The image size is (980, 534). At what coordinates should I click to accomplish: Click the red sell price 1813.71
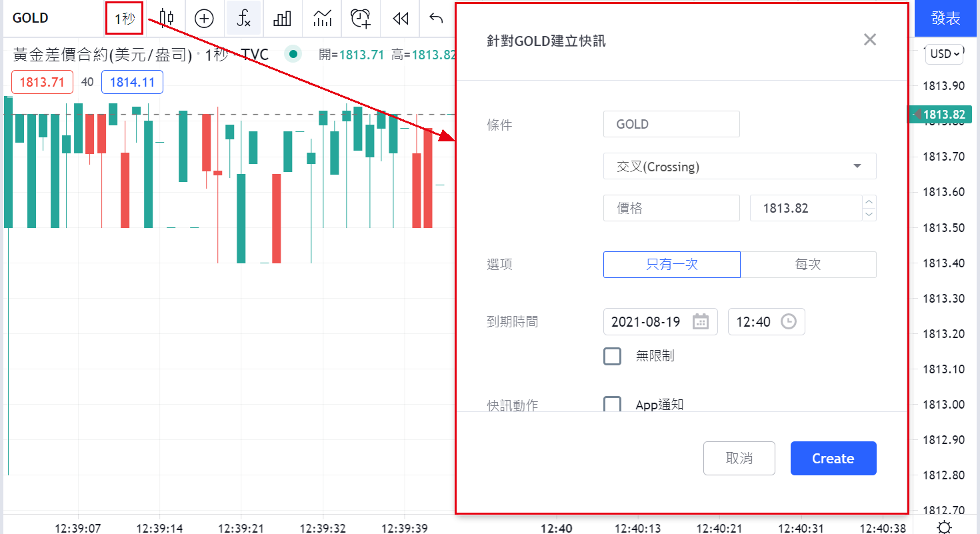[x=42, y=83]
